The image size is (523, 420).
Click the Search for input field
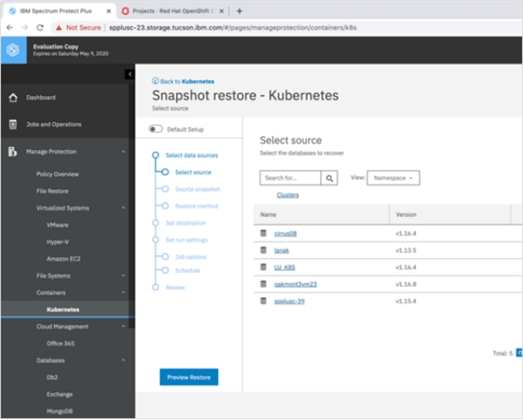point(289,178)
